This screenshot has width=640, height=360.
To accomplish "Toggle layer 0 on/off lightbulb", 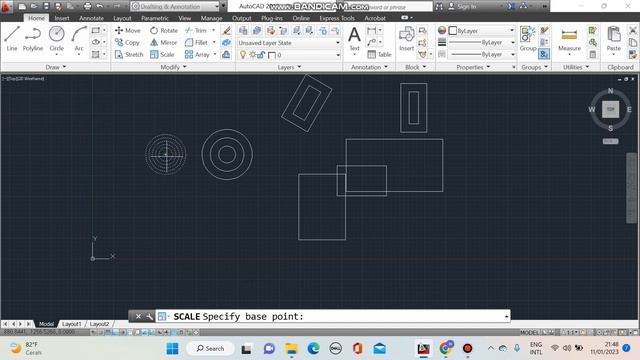I will 243,55.
